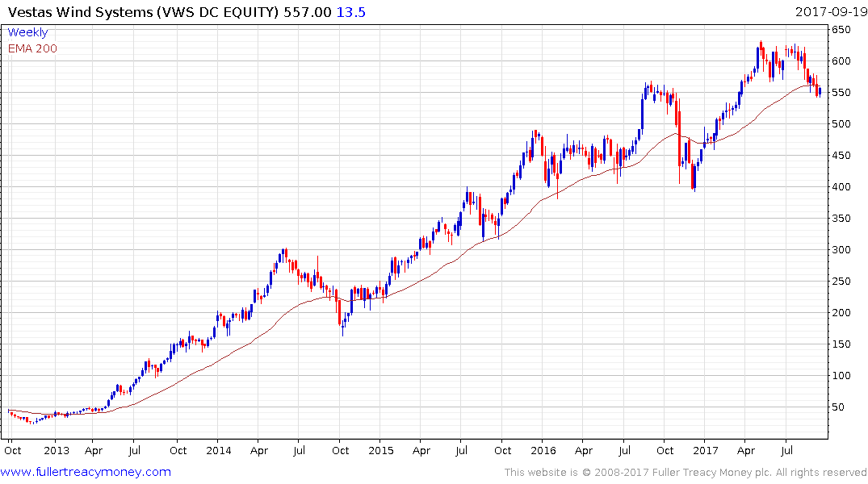Click the chart title 'Vestas Wind Systems (VWS DC EQUITY)'
The image size is (868, 484).
coord(144,12)
